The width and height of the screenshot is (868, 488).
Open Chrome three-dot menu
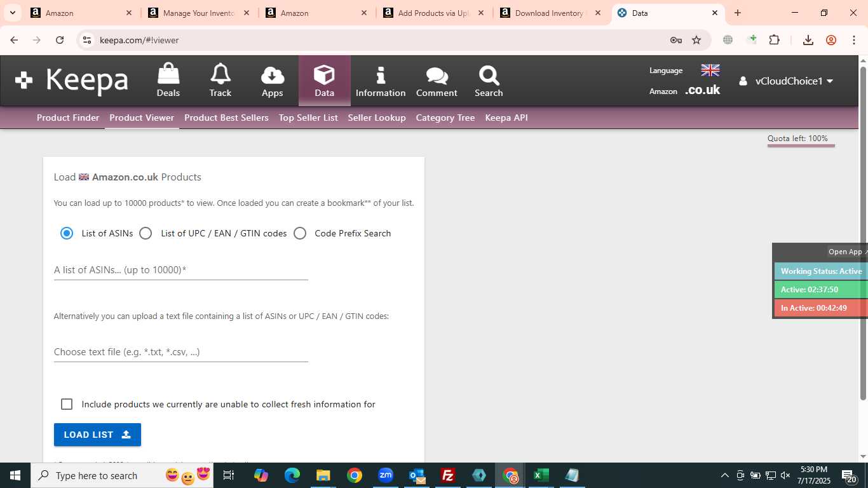(854, 40)
